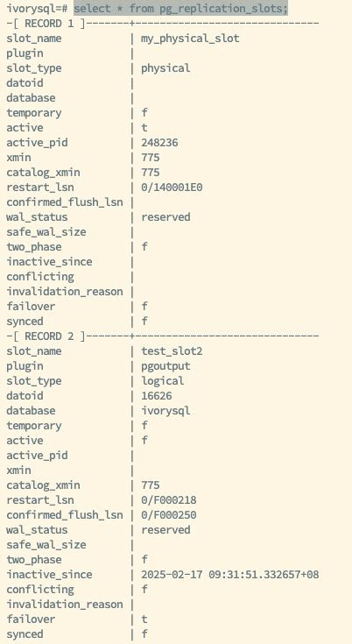Image resolution: width=352 pixels, height=644 pixels.
Task: Click the ivorysql=# prompt
Action: point(39,8)
